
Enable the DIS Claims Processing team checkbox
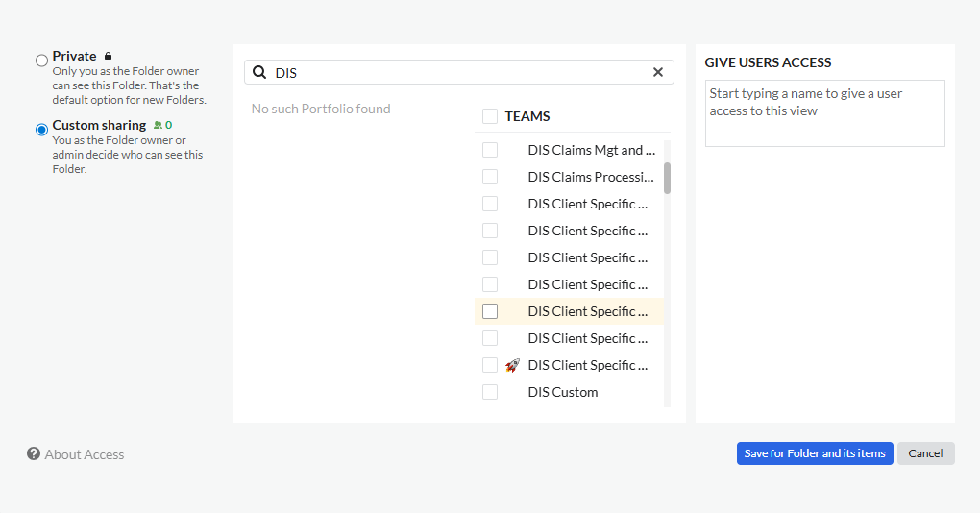pyautogui.click(x=490, y=177)
